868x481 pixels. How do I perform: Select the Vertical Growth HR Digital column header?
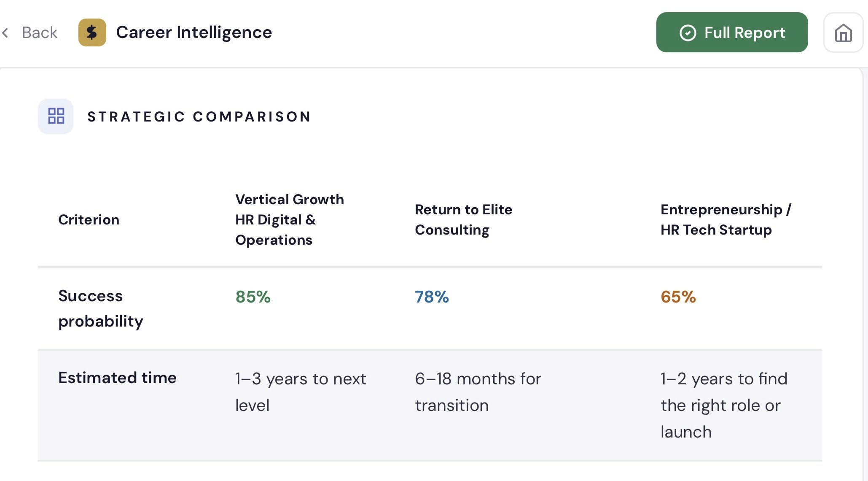tap(289, 219)
